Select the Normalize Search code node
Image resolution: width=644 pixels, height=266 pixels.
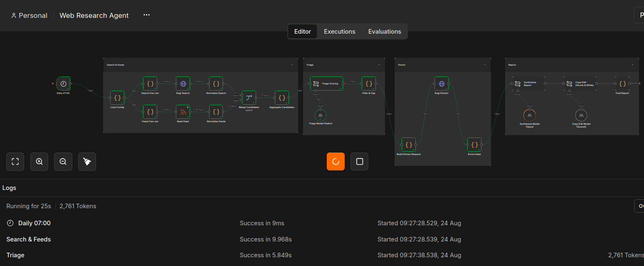216,84
